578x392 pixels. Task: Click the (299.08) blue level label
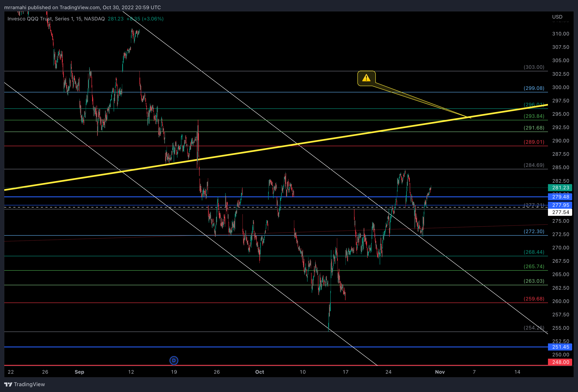pyautogui.click(x=534, y=88)
